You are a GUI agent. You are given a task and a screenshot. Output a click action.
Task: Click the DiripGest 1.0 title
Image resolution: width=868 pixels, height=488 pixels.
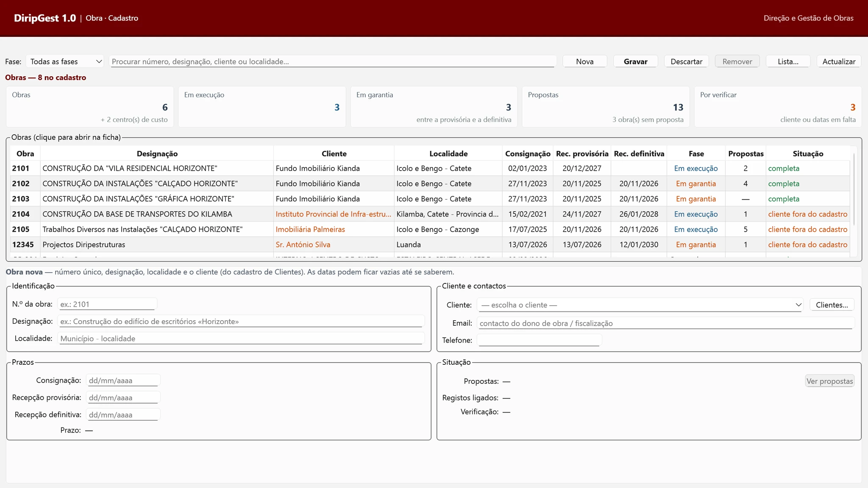[45, 18]
